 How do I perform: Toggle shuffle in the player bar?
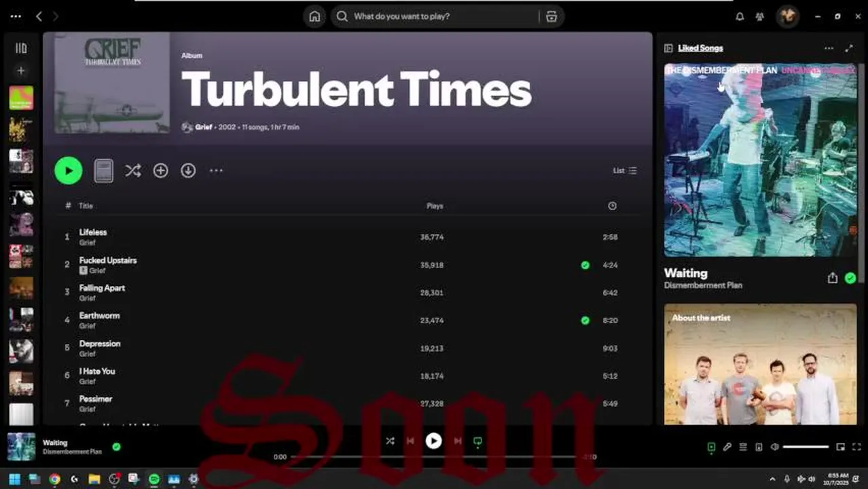pyautogui.click(x=390, y=441)
